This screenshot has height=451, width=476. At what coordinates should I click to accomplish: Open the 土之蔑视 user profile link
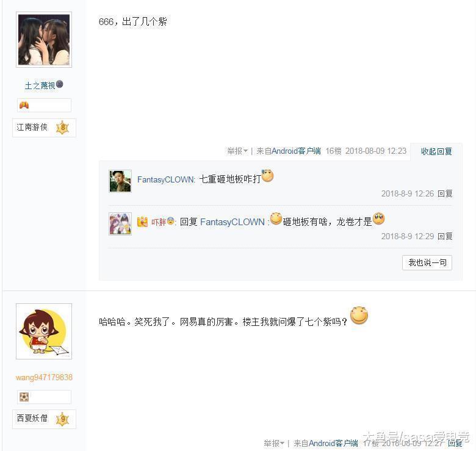point(40,85)
